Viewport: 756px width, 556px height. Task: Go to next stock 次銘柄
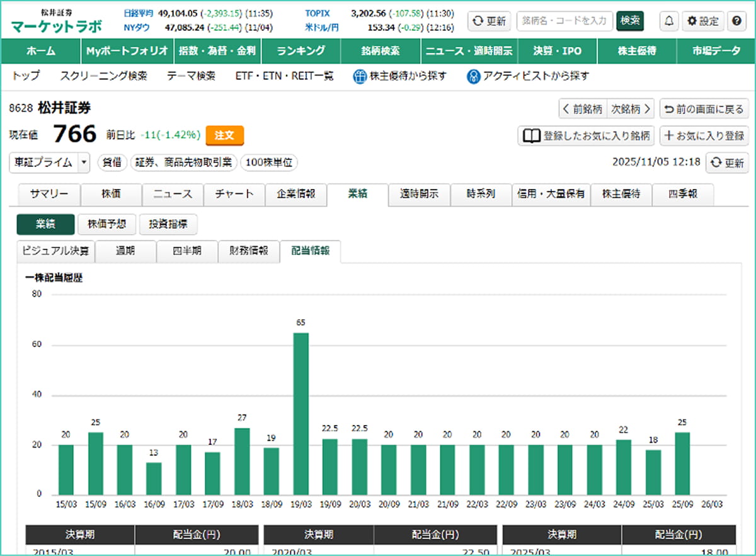(x=631, y=109)
